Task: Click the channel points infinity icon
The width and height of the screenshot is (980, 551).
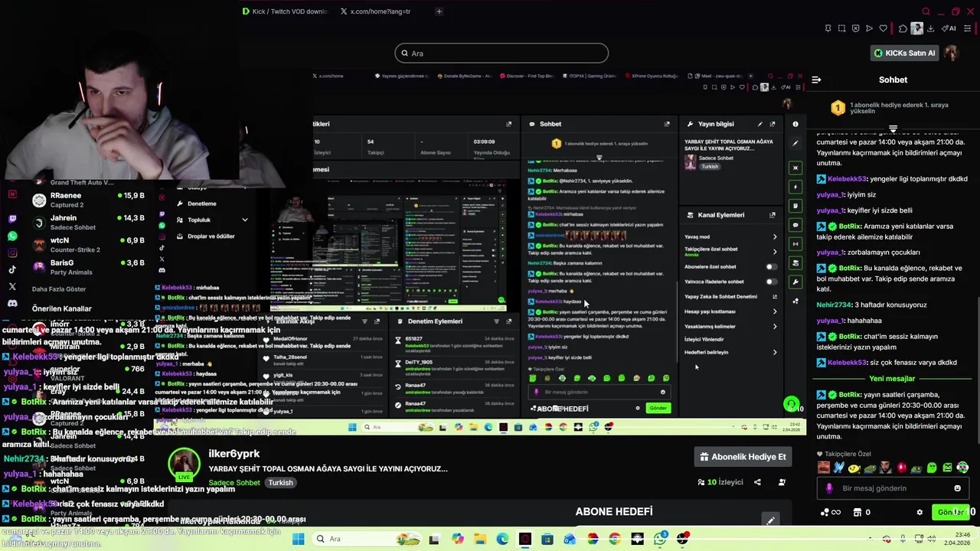Action: click(x=831, y=512)
